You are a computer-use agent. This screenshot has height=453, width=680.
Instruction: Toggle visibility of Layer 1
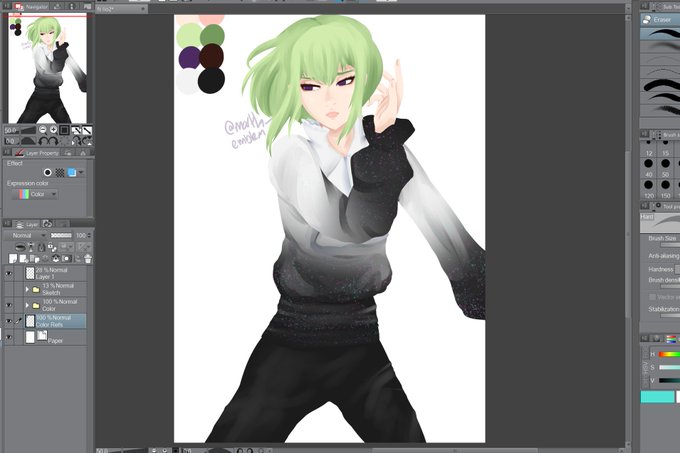[9, 274]
